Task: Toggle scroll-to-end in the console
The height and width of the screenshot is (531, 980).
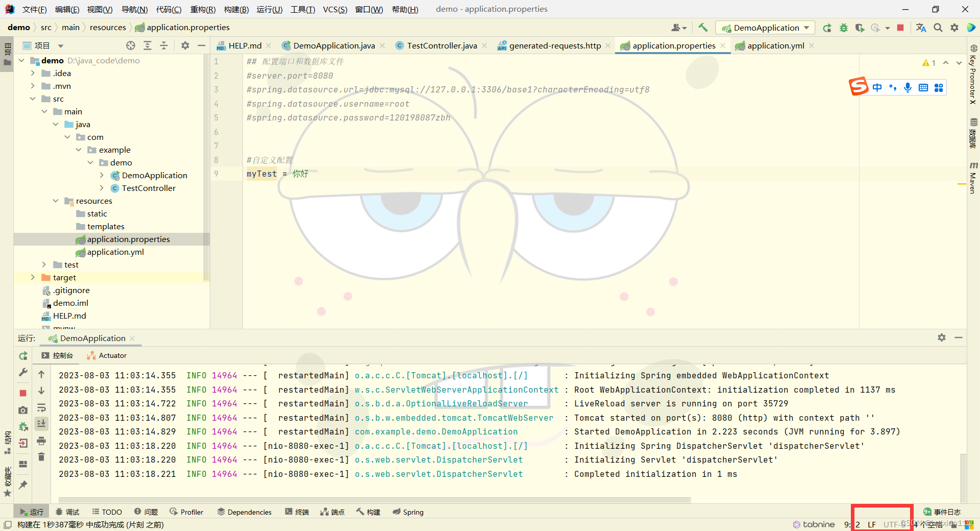Action: pyautogui.click(x=41, y=423)
